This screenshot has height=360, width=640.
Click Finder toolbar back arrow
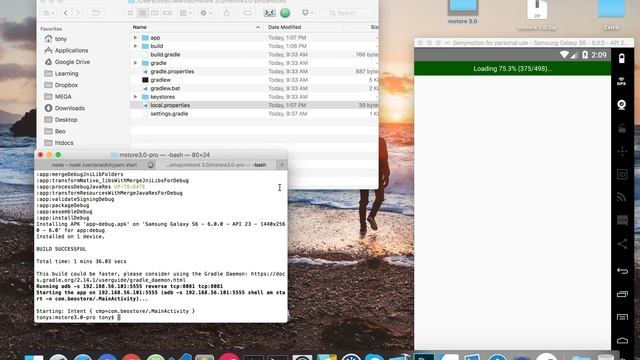[66, 13]
